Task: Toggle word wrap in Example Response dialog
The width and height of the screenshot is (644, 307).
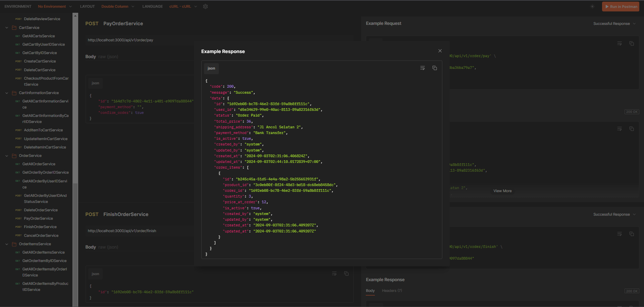Action: coord(423,68)
